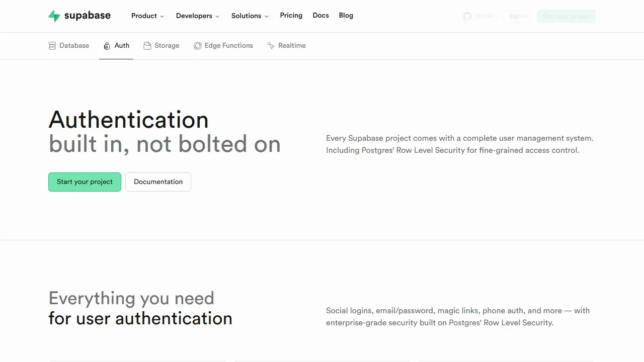Click the "Social logins, email/password, magic links" paragraph
This screenshot has height=362, width=644.
(458, 317)
